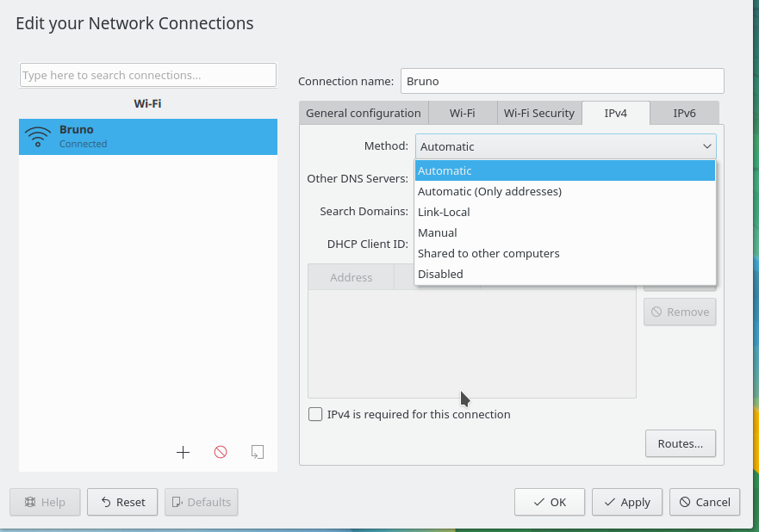
Task: Click the export connection icon
Action: pos(257,452)
